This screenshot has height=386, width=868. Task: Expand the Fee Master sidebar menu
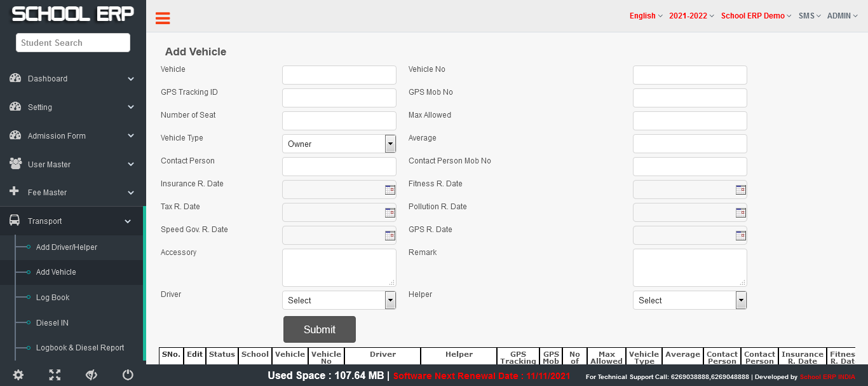[71, 193]
